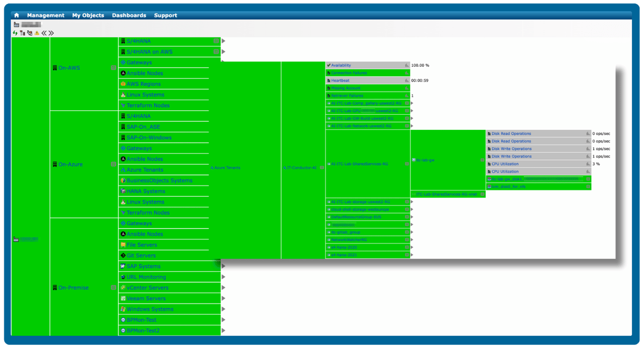Open the Support menu
The image size is (644, 349).
[x=165, y=15]
